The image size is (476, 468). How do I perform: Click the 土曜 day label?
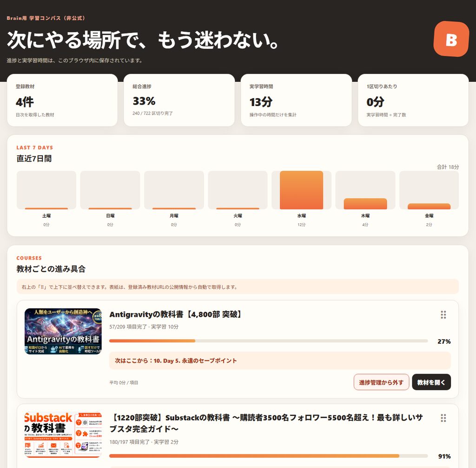[46, 216]
